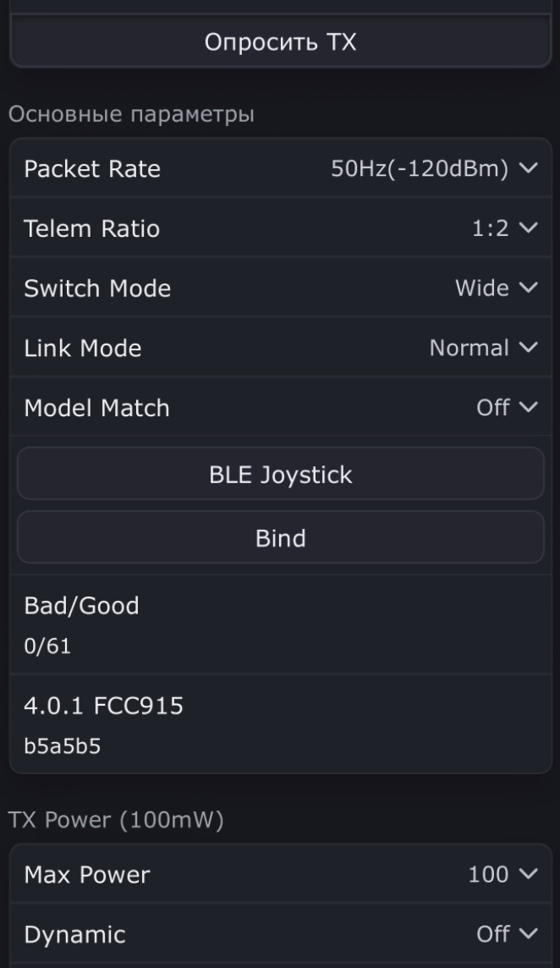Click the Packet Rate chevron arrow
This screenshot has width=560, height=968.
529,168
